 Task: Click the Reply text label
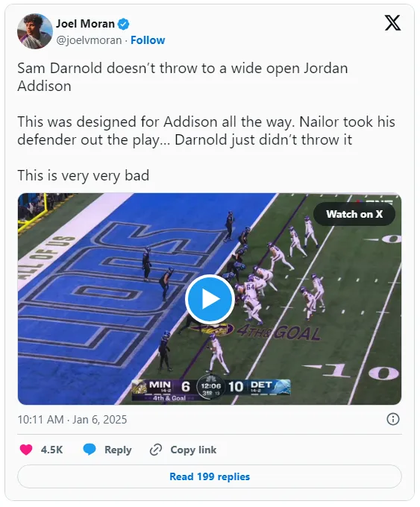(x=118, y=450)
